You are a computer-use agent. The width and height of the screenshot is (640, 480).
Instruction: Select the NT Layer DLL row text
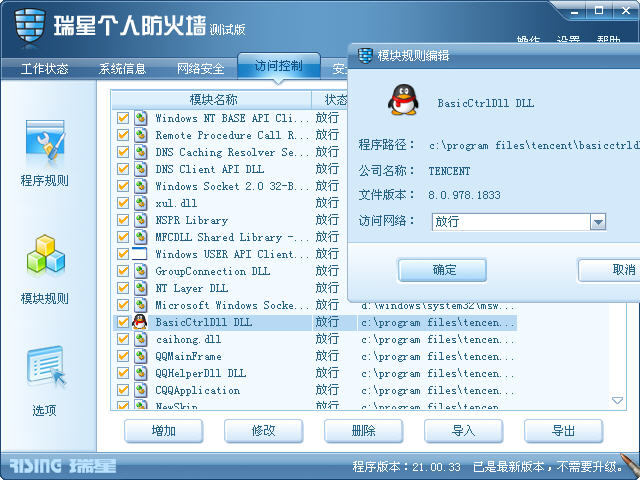coord(192,288)
